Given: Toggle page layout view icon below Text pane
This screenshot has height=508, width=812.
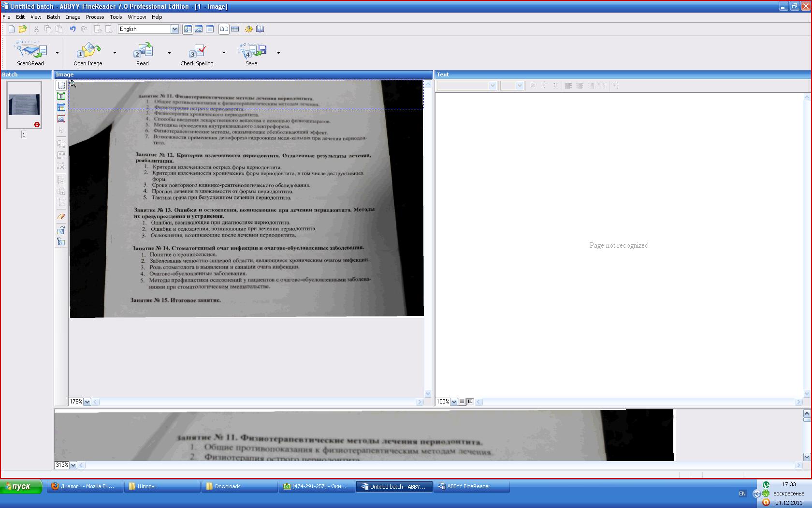Looking at the screenshot, I should [470, 402].
